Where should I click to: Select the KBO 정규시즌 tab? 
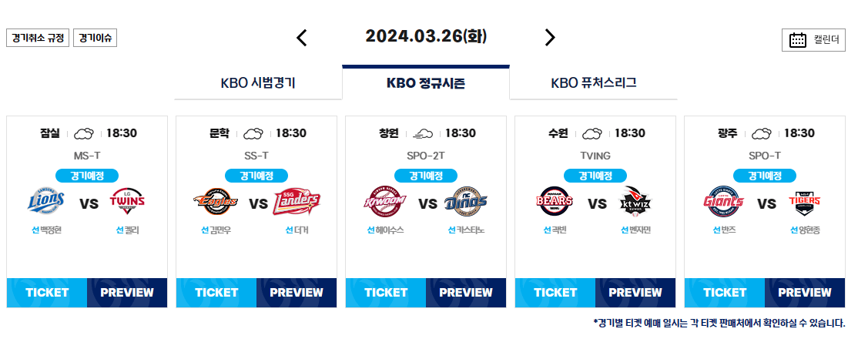[426, 83]
